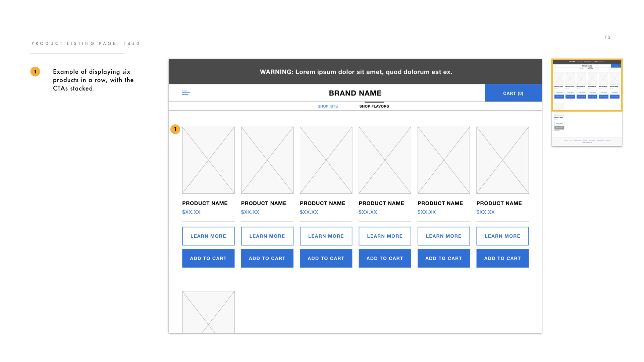Click the fourth product's $XX.XX price
This screenshot has width=644, height=362.
[x=368, y=212]
